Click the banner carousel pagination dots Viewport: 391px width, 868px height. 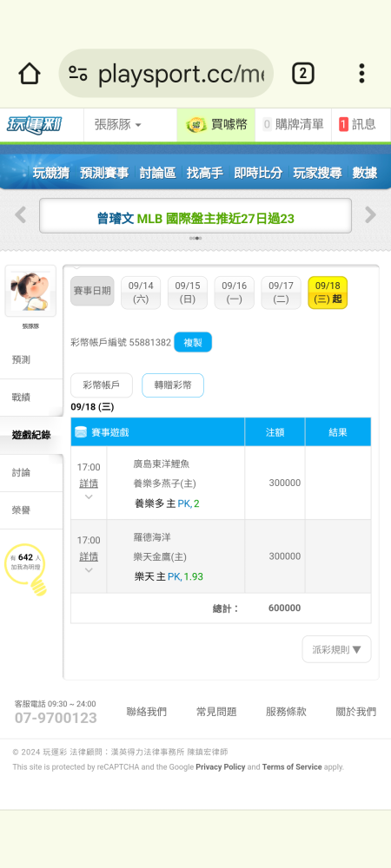[x=195, y=238]
